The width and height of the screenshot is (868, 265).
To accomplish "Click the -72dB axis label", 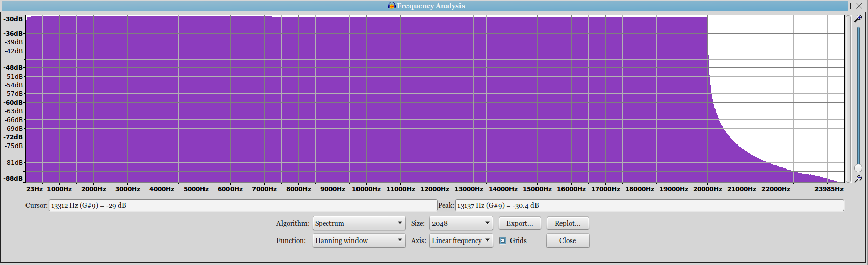I will tap(13, 137).
